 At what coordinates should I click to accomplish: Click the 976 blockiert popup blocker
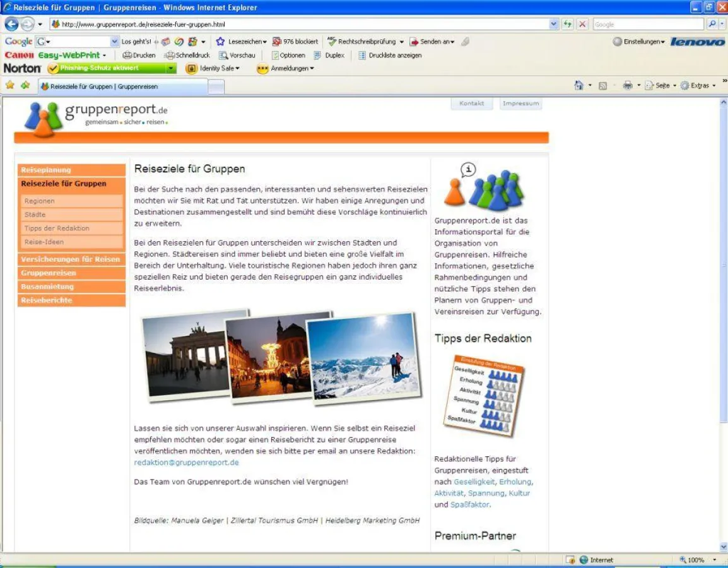[295, 42]
